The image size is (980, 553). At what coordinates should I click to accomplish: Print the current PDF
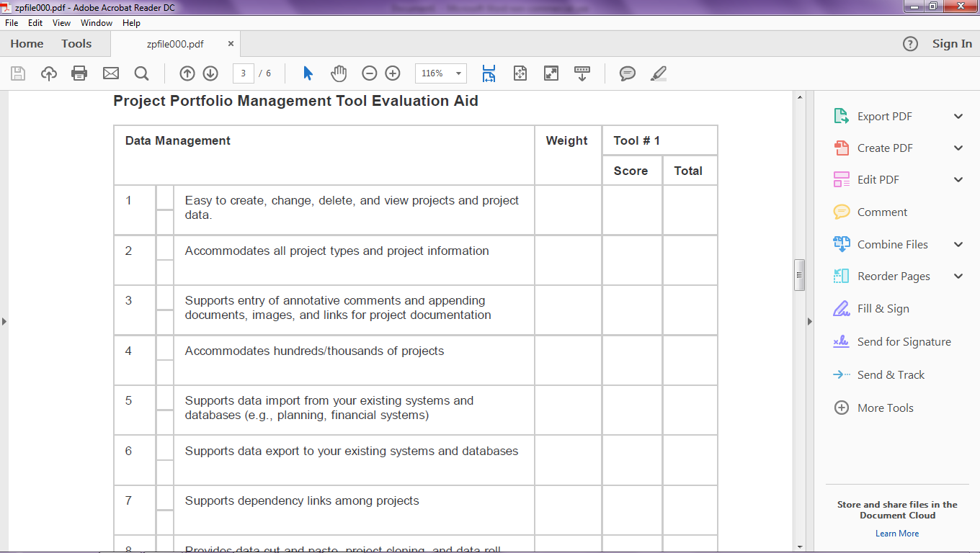coord(79,73)
